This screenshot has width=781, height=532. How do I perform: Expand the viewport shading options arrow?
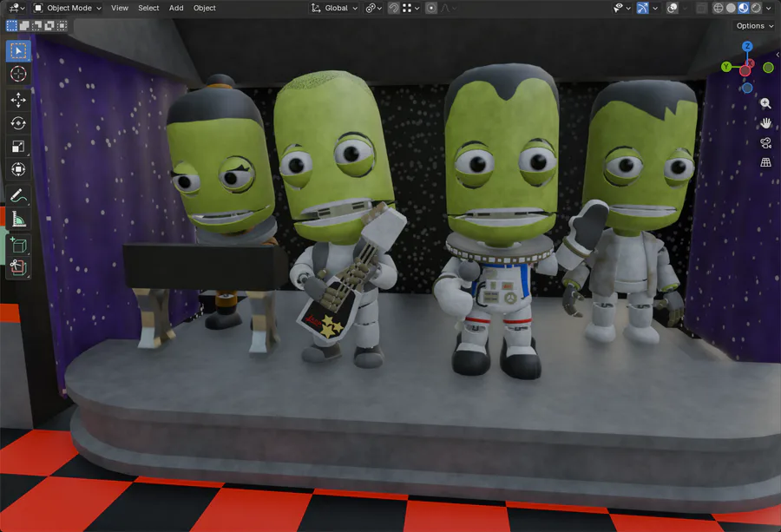[x=769, y=8]
